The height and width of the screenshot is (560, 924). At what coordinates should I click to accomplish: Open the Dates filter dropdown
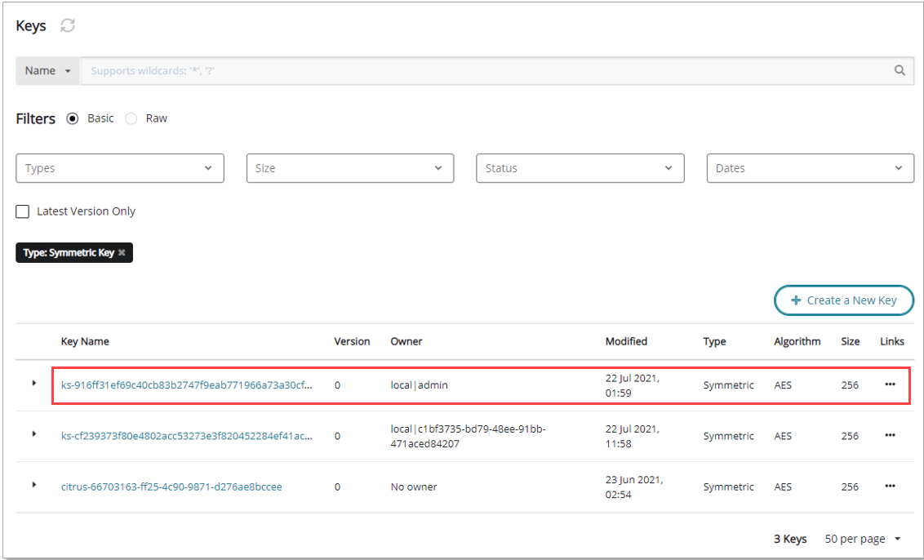(x=810, y=168)
